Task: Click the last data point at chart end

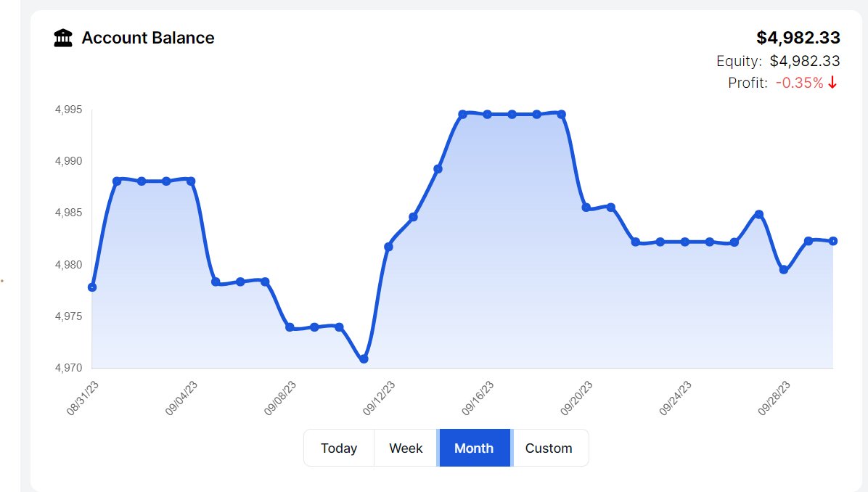Action: [832, 241]
